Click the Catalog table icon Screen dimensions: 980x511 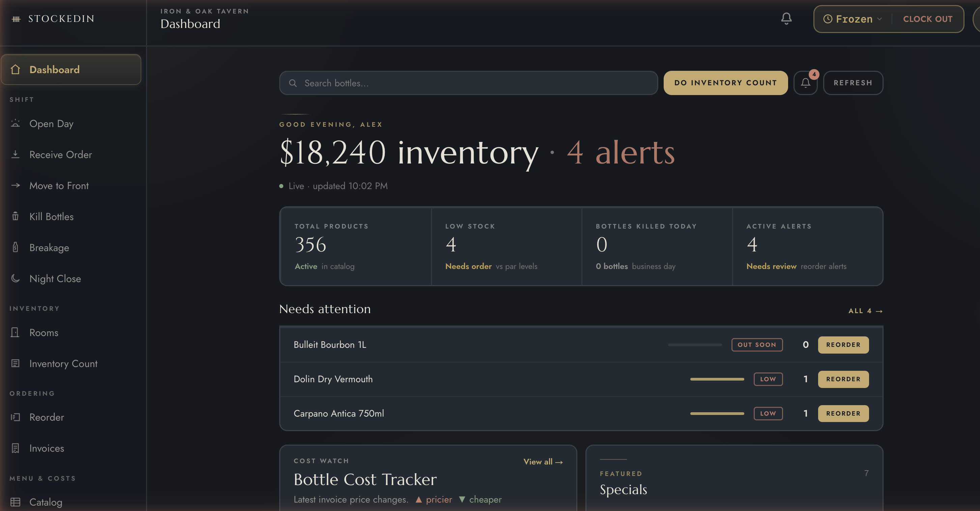pyautogui.click(x=15, y=502)
